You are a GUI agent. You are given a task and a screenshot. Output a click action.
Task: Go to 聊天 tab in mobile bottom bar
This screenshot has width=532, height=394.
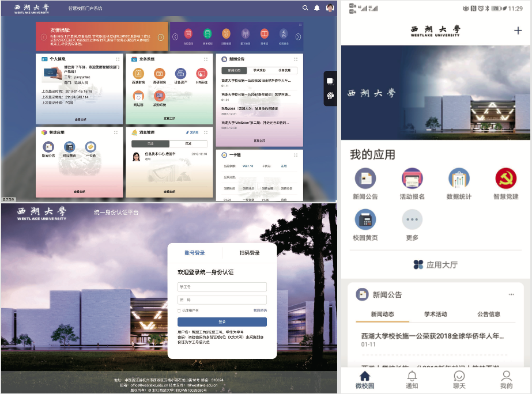pyautogui.click(x=459, y=380)
